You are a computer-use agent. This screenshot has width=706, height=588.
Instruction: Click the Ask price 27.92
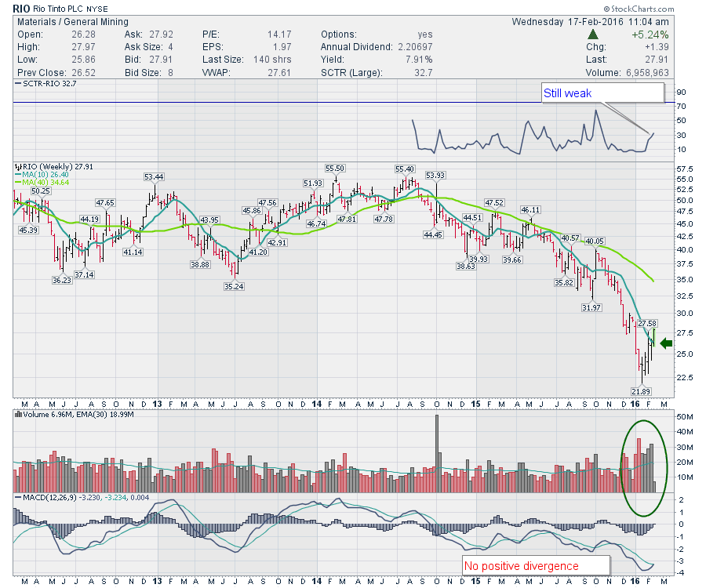tap(161, 34)
